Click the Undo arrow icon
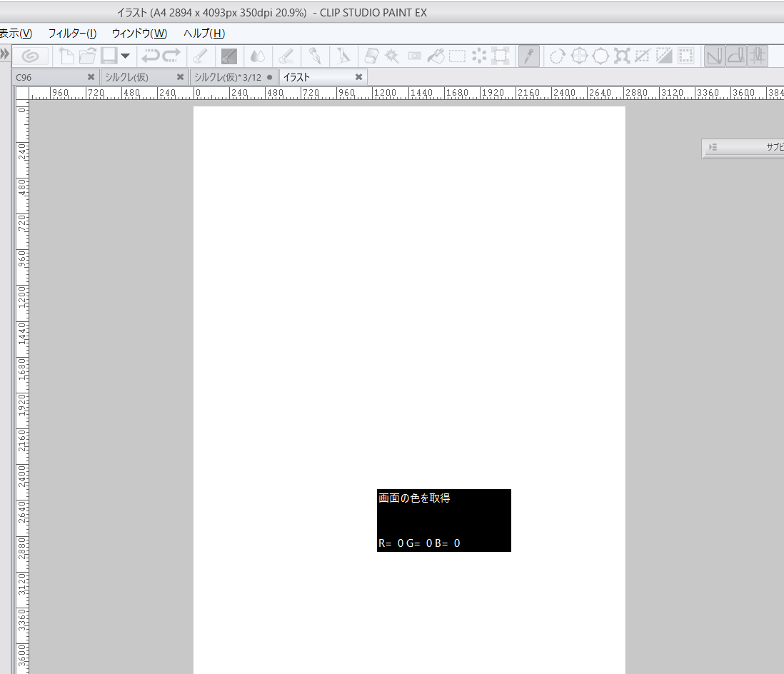The image size is (784, 674). (x=150, y=56)
